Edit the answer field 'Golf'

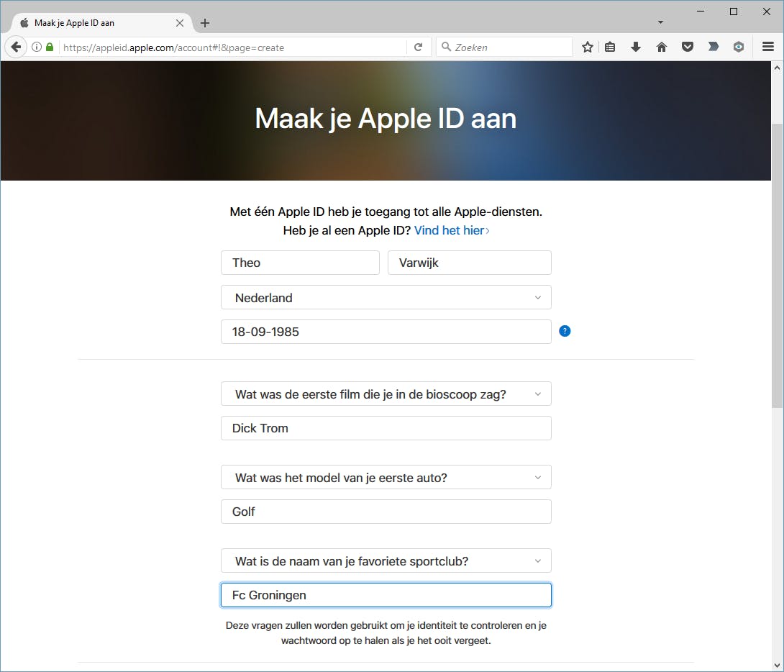click(x=386, y=512)
